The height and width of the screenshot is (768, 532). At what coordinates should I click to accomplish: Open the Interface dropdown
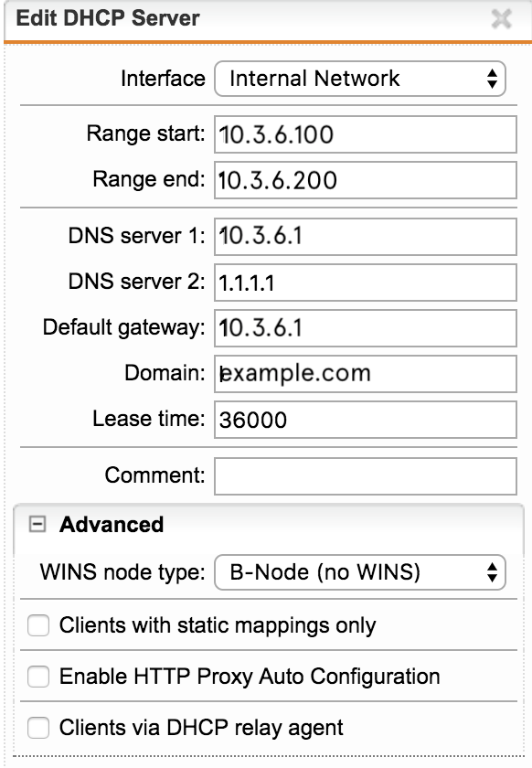[360, 79]
